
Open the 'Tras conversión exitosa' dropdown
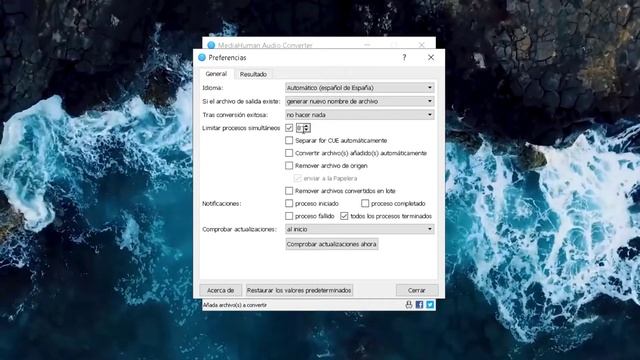[359, 115]
